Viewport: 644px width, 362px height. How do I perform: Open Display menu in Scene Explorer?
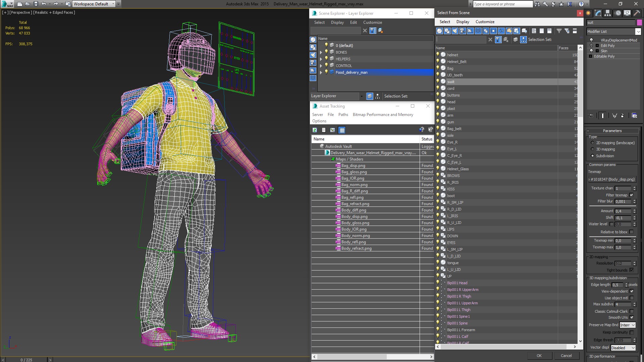[x=337, y=22]
